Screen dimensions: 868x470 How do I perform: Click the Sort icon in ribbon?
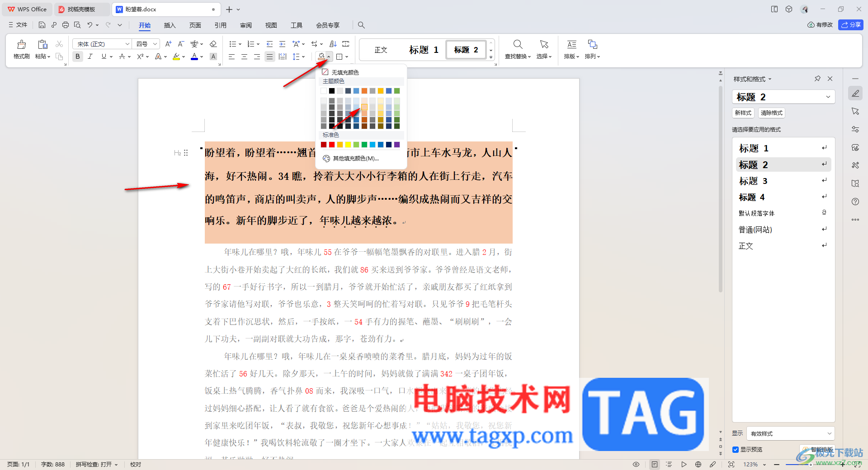tap(333, 44)
